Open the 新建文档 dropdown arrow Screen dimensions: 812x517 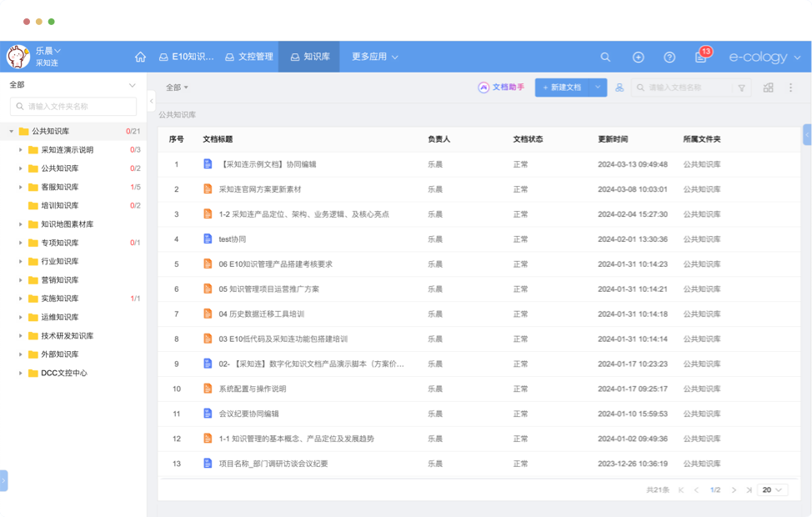pos(598,88)
